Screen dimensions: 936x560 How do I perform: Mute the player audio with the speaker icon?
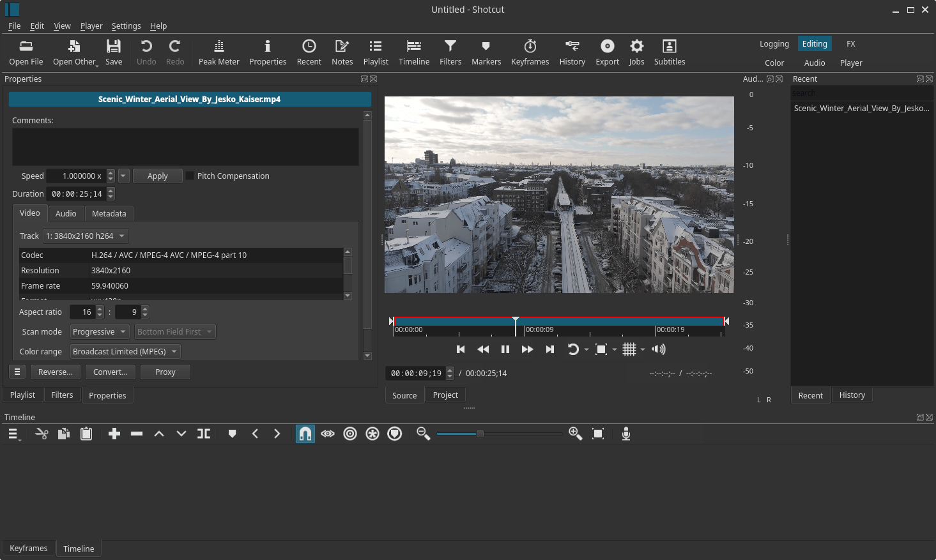658,349
